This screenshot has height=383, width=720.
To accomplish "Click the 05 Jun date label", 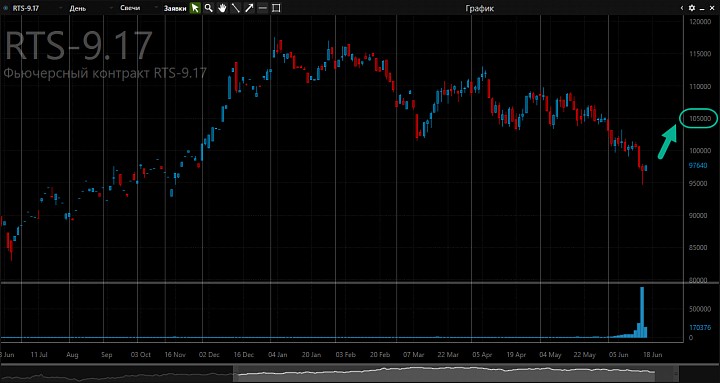I will 619,355.
